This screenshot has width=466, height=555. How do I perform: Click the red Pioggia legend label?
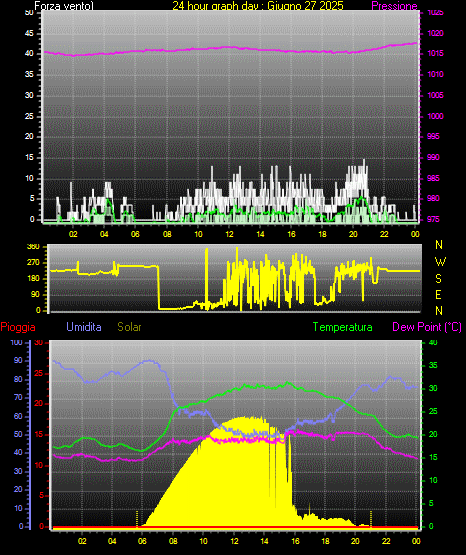[x=18, y=327]
